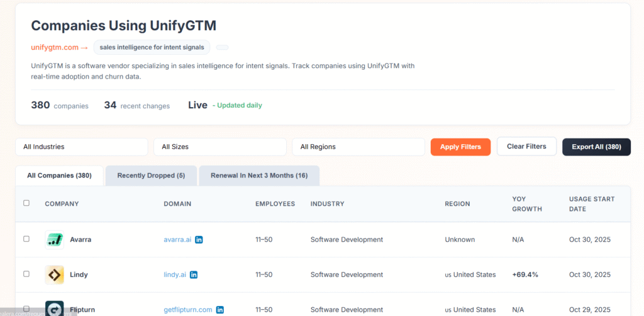Open the All Industries dropdown
Screen dimensions: 644x316
pyautogui.click(x=82, y=147)
